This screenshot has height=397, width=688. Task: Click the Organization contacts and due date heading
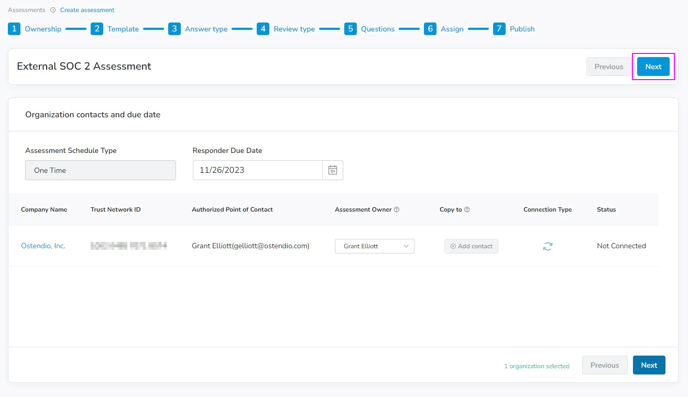point(93,114)
